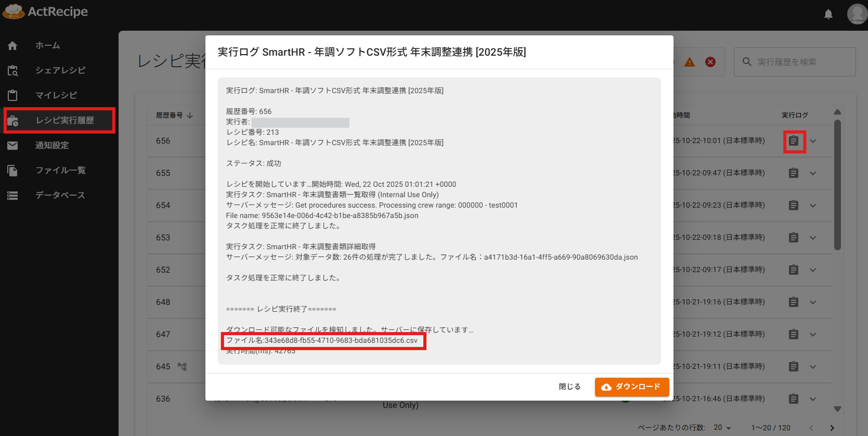Go to シェアレシピ in sidebar

coord(59,70)
